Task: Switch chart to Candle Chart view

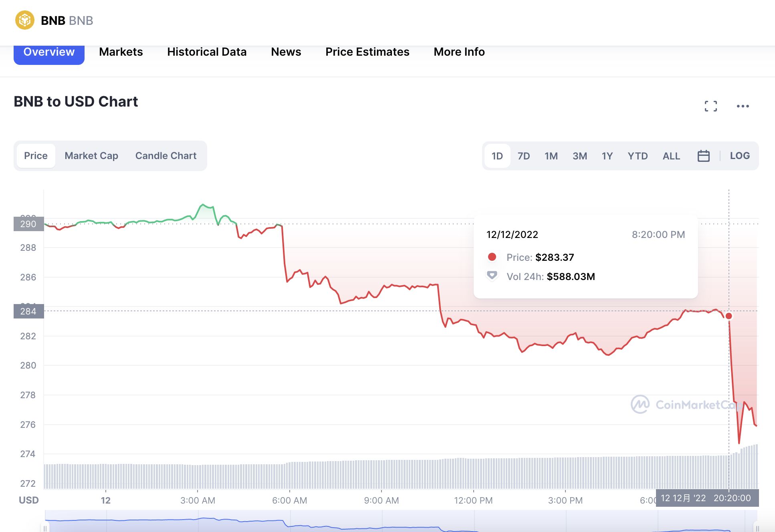Action: coord(166,156)
